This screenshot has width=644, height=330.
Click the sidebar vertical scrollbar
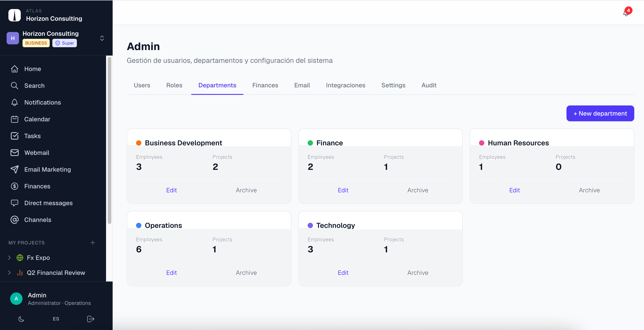(x=109, y=141)
